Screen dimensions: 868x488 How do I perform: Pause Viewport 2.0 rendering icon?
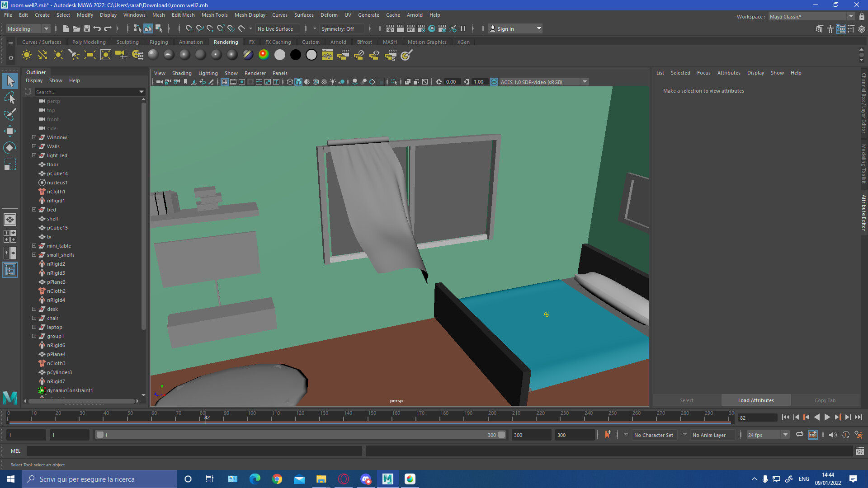tap(463, 28)
